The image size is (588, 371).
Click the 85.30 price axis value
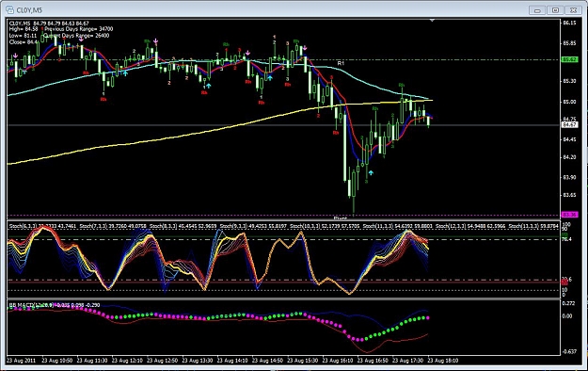point(569,81)
